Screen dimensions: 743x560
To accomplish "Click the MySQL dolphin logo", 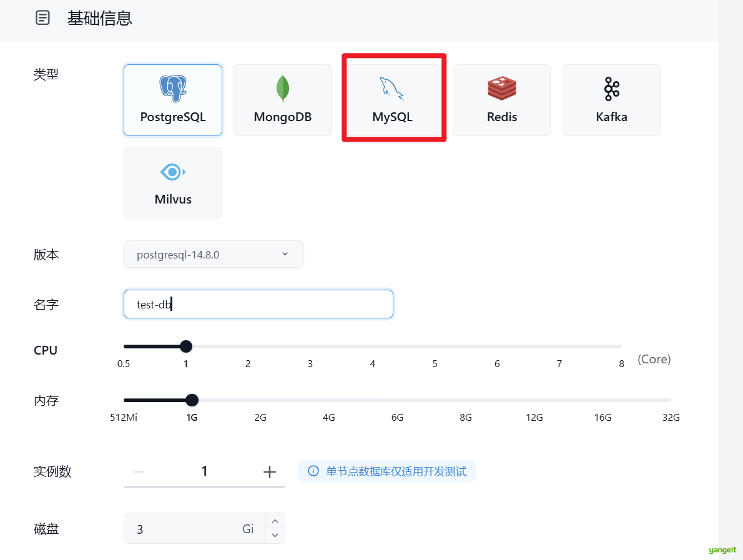I will click(x=392, y=89).
